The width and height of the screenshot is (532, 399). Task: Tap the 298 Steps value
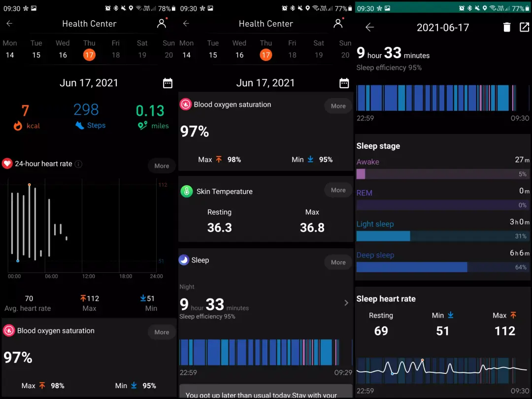86,109
